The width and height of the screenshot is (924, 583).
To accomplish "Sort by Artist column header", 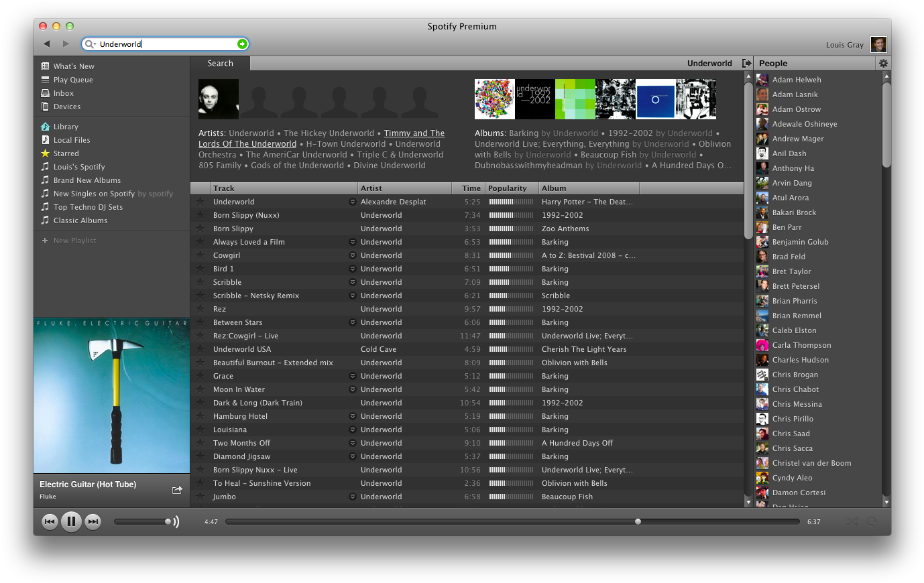I will coord(404,188).
